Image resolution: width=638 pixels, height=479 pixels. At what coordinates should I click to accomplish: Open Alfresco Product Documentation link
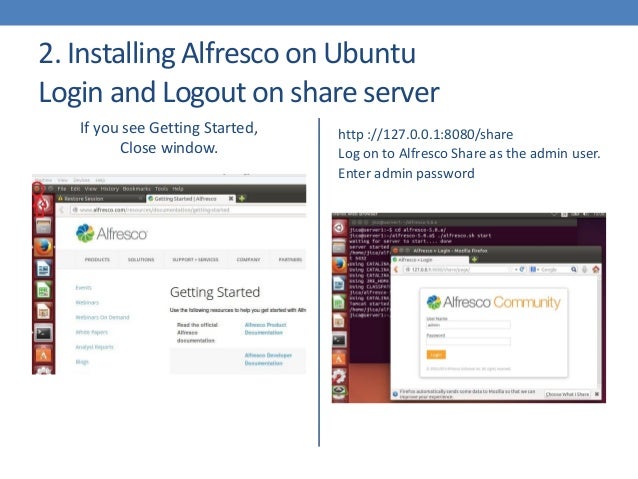point(265,329)
